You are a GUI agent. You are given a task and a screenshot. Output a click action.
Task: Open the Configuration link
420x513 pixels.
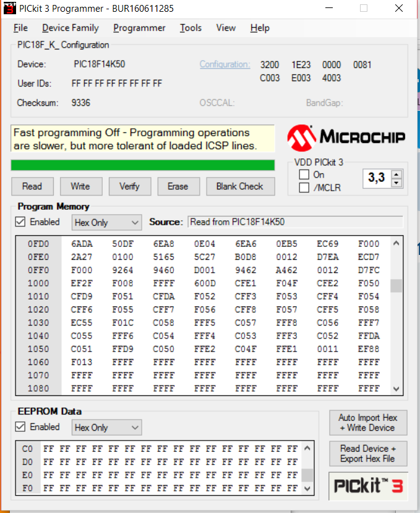pyautogui.click(x=225, y=64)
